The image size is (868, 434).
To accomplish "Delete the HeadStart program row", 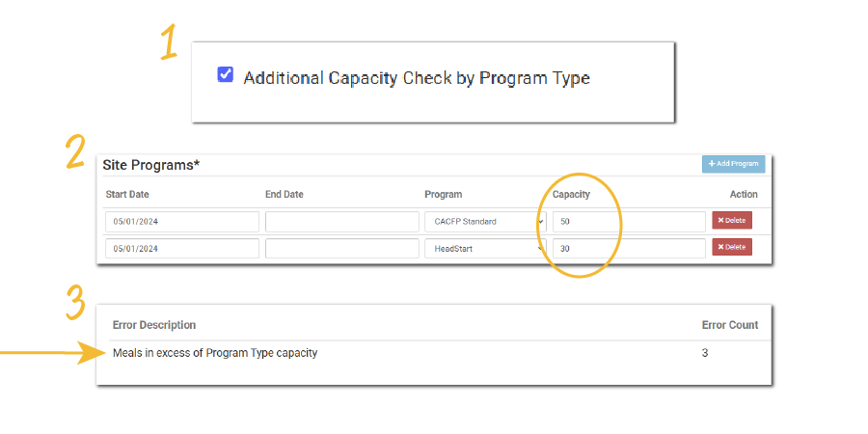I will (x=732, y=247).
